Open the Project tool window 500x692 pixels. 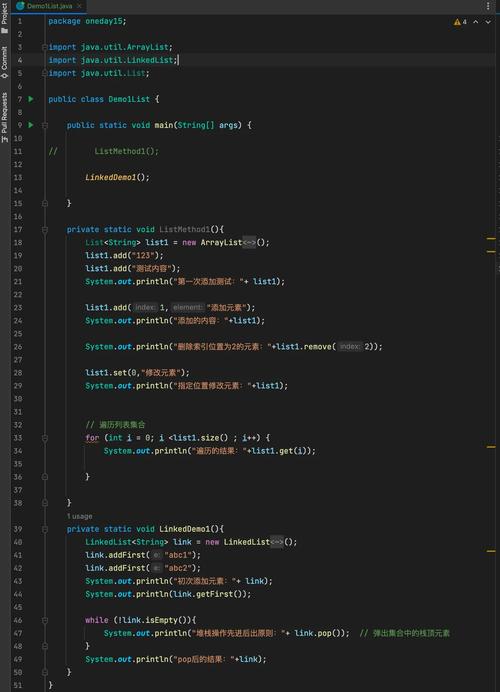click(4, 19)
